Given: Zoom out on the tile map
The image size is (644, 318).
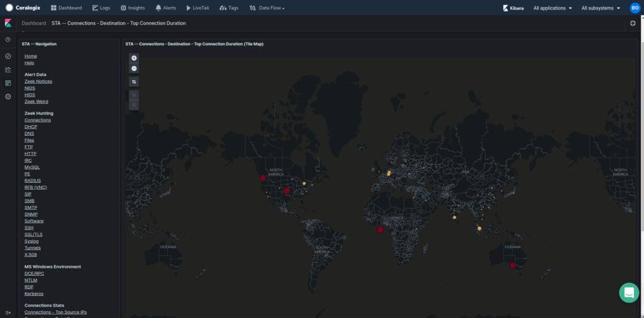Looking at the screenshot, I should point(134,68).
